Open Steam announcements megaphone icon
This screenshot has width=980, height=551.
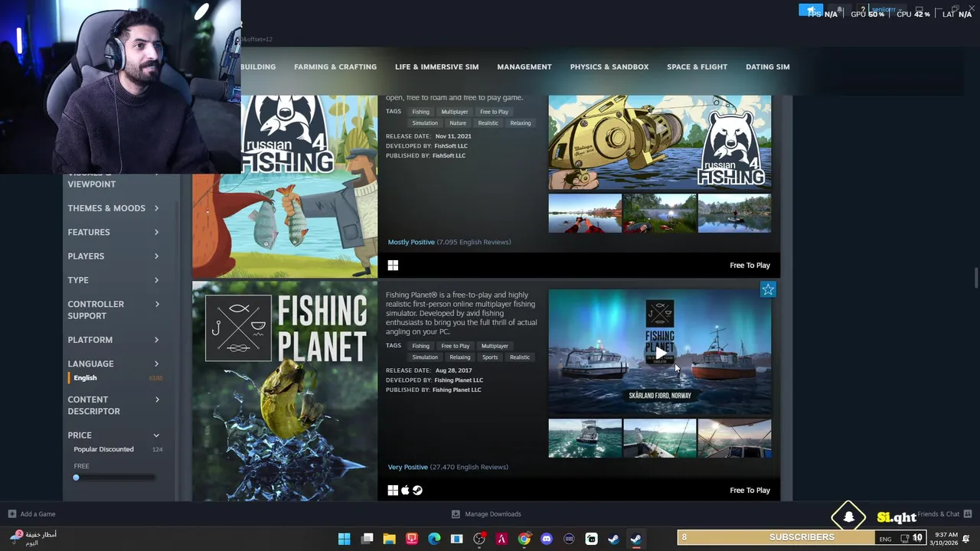tap(811, 10)
